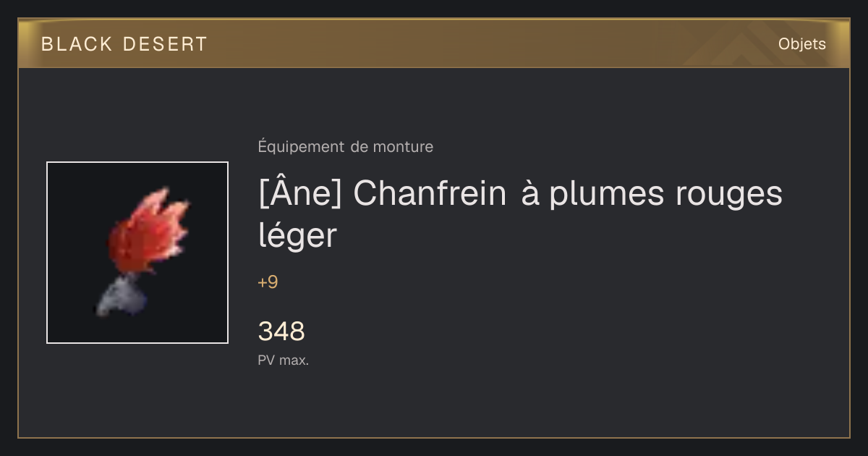Click the red plume part of icon
The image size is (868, 456).
150,230
